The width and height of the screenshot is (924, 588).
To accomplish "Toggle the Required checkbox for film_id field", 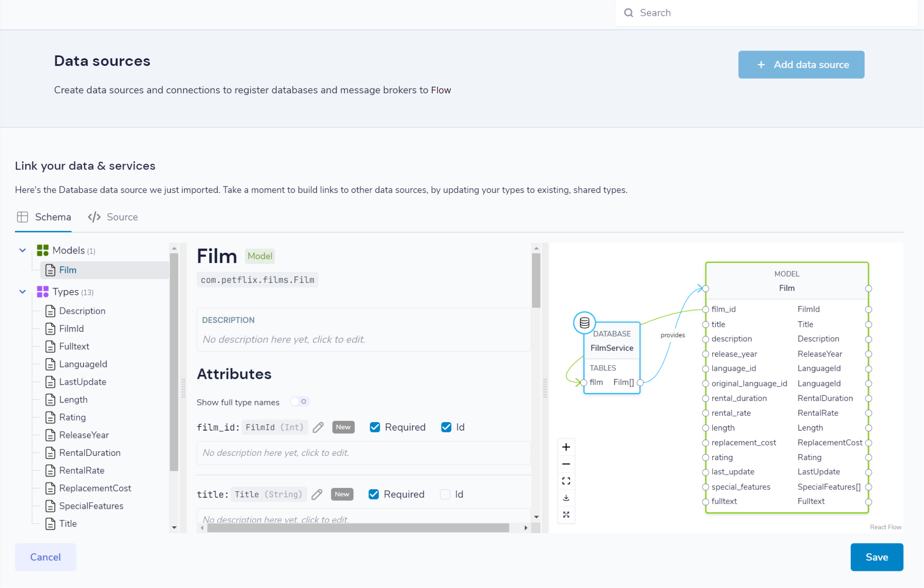I will 374,427.
